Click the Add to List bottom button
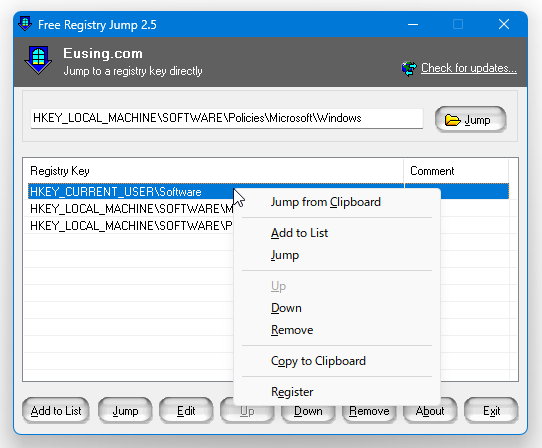542x448 pixels. (x=56, y=411)
